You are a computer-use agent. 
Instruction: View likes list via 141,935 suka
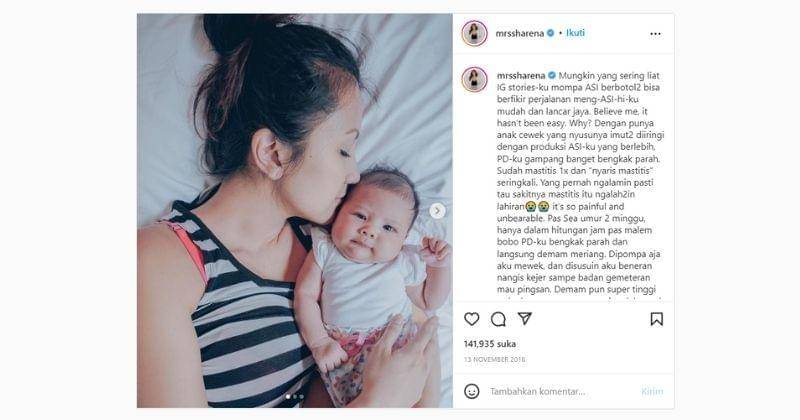coord(490,344)
